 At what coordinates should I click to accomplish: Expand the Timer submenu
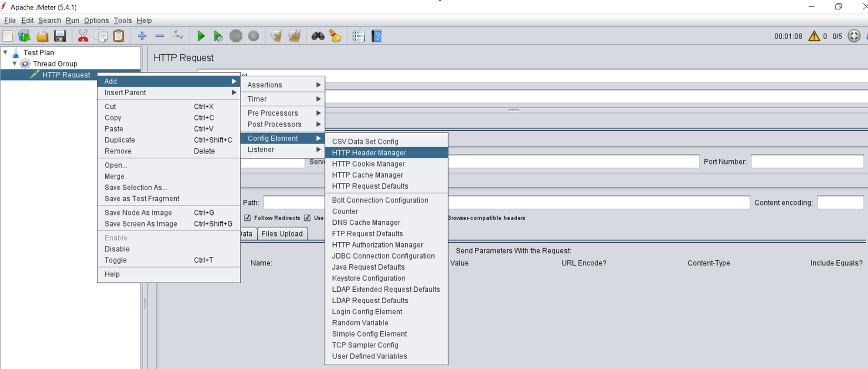(283, 99)
